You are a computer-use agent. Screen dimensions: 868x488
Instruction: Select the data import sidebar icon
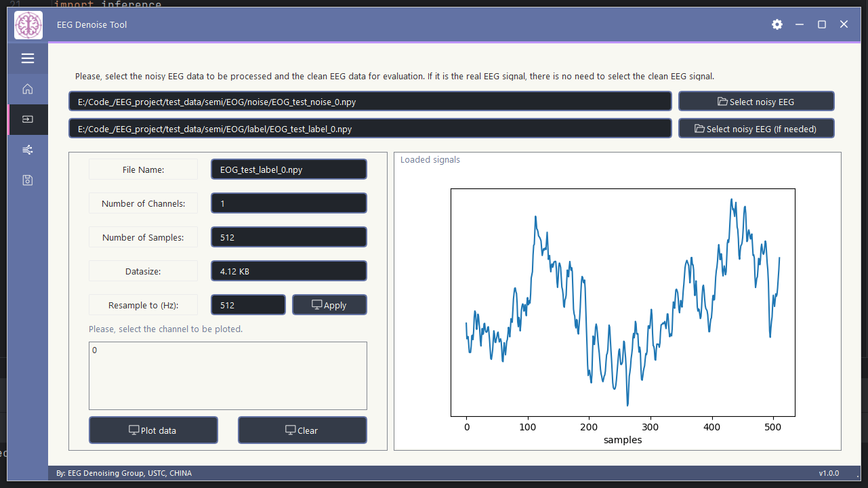(x=28, y=119)
